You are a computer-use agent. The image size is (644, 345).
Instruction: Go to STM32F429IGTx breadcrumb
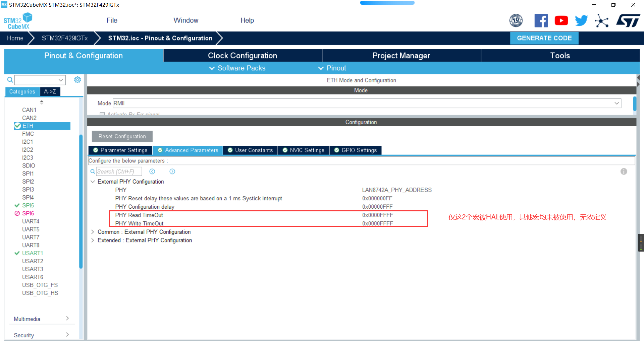(65, 38)
